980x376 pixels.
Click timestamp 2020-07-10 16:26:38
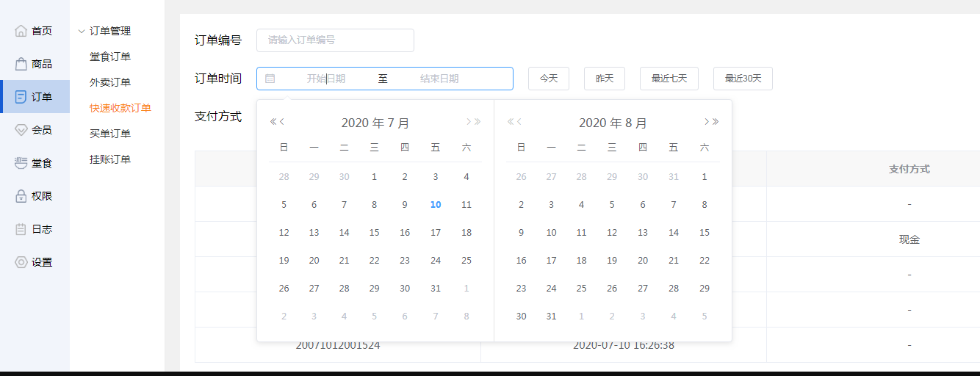(624, 344)
